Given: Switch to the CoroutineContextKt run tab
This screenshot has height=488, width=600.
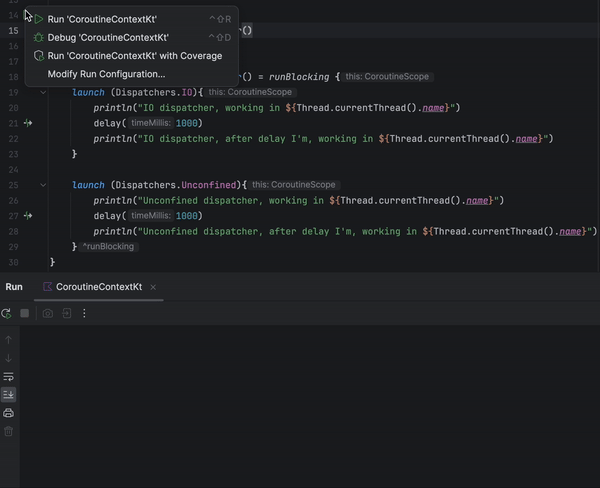Looking at the screenshot, I should coord(98,287).
